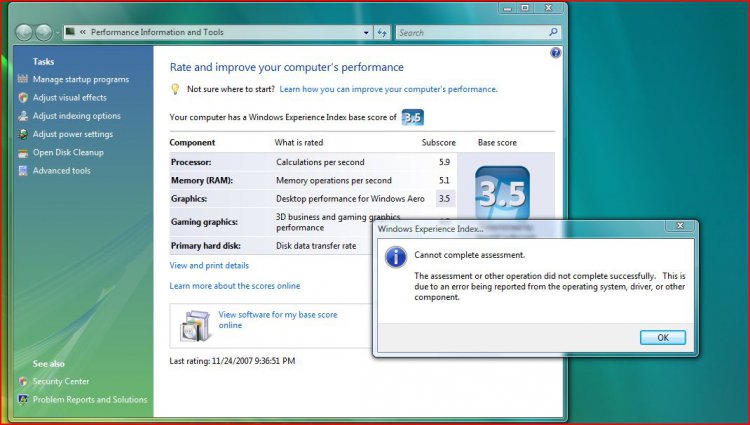Click the Tasks heading in sidebar

click(43, 61)
